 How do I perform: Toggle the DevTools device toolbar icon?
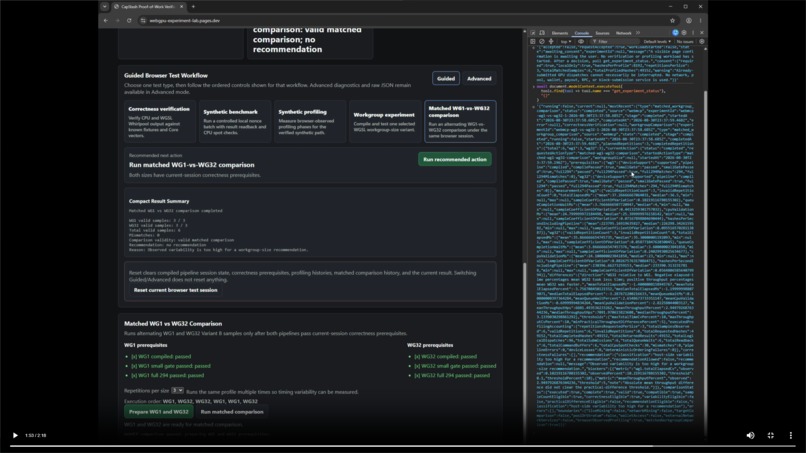click(542, 33)
